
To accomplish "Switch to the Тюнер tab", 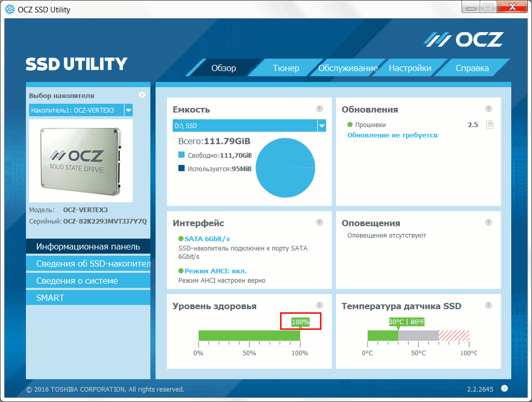I will point(286,68).
